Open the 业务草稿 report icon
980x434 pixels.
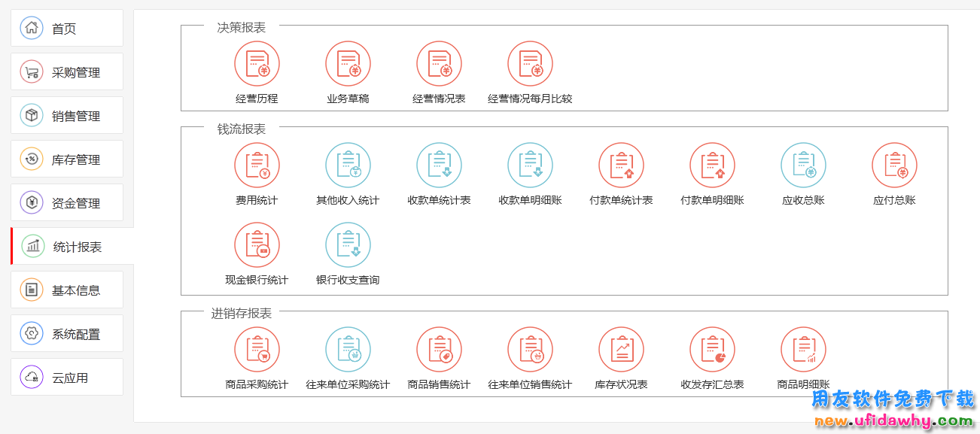pyautogui.click(x=348, y=64)
